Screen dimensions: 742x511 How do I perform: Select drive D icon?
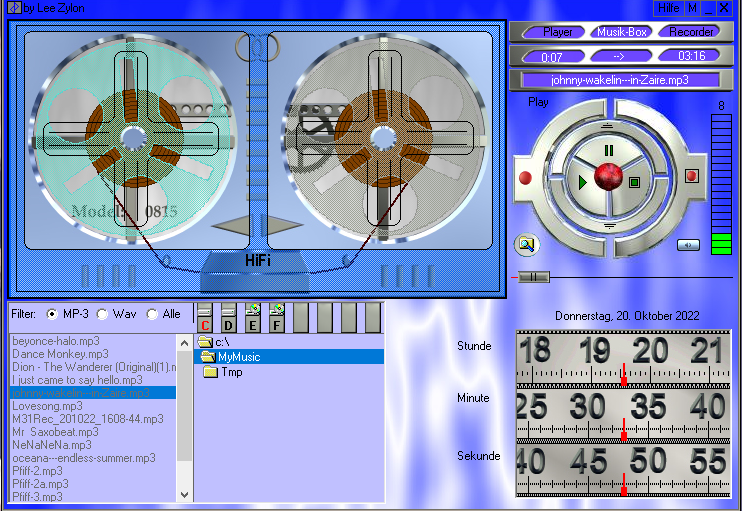click(229, 318)
